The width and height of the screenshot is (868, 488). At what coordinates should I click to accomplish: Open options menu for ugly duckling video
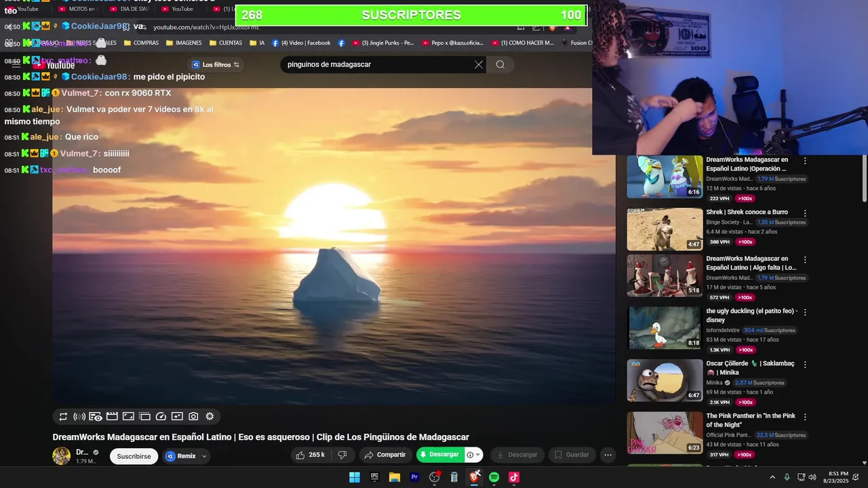coord(805,312)
